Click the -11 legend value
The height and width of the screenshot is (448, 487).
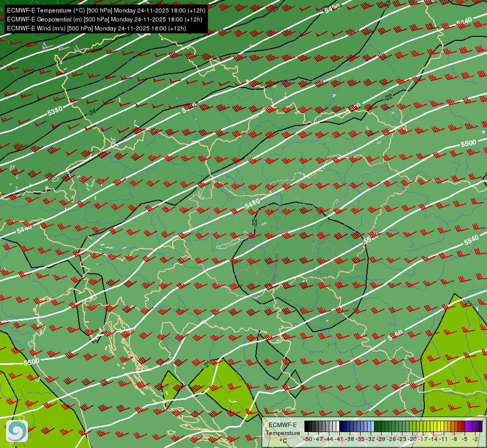point(444,439)
